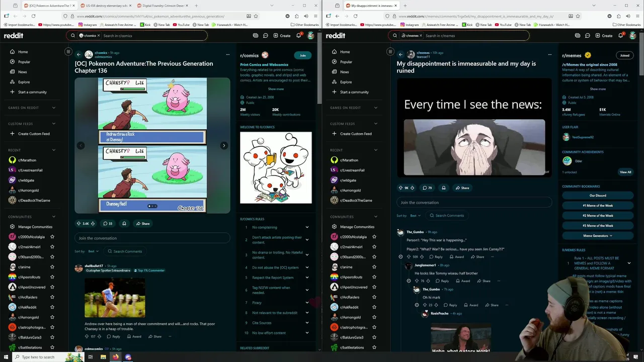Click Search Comments field in r/comics
The width and height of the screenshot is (644, 362).
[x=124, y=251]
